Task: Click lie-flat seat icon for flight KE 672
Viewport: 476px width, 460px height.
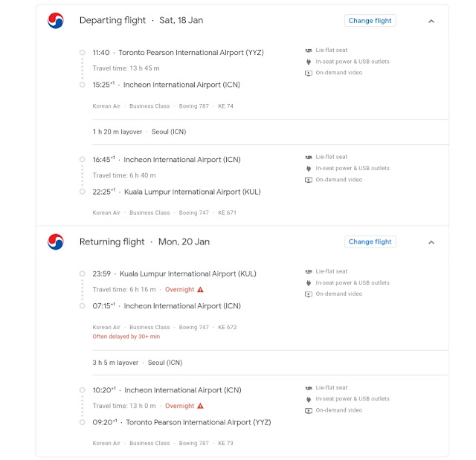Action: 309,272
